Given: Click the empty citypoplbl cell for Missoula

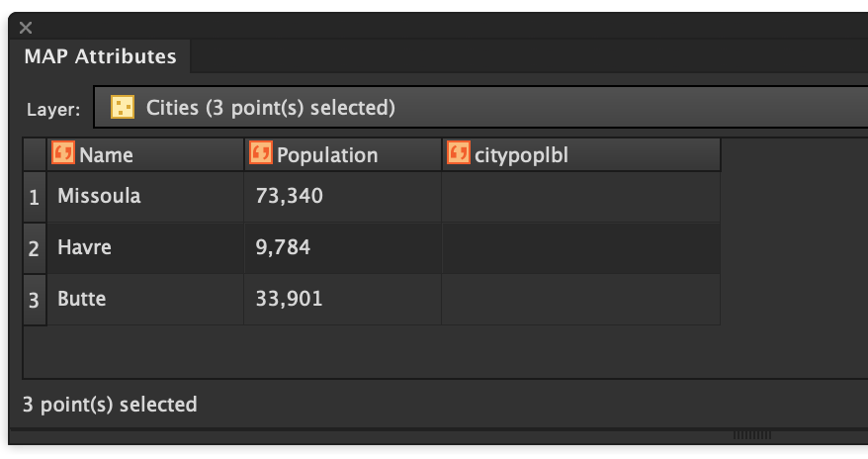Looking at the screenshot, I should coord(581,197).
